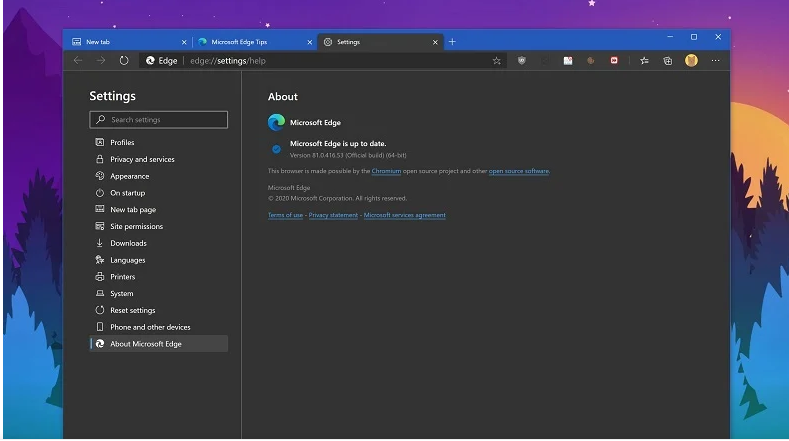The height and width of the screenshot is (441, 789).
Task: Open the Microsoft services agreement link
Action: point(405,215)
